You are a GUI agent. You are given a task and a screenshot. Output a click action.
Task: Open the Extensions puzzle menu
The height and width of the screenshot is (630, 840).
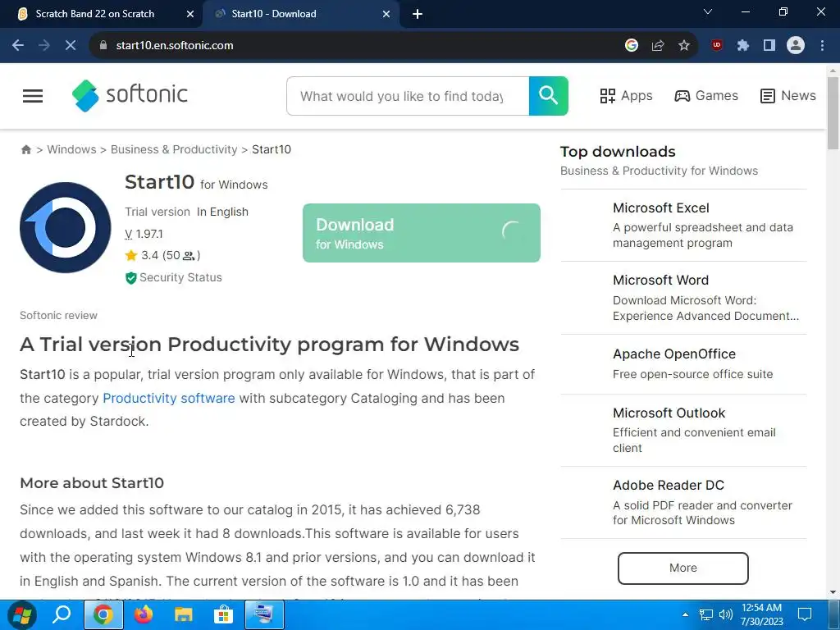743,46
